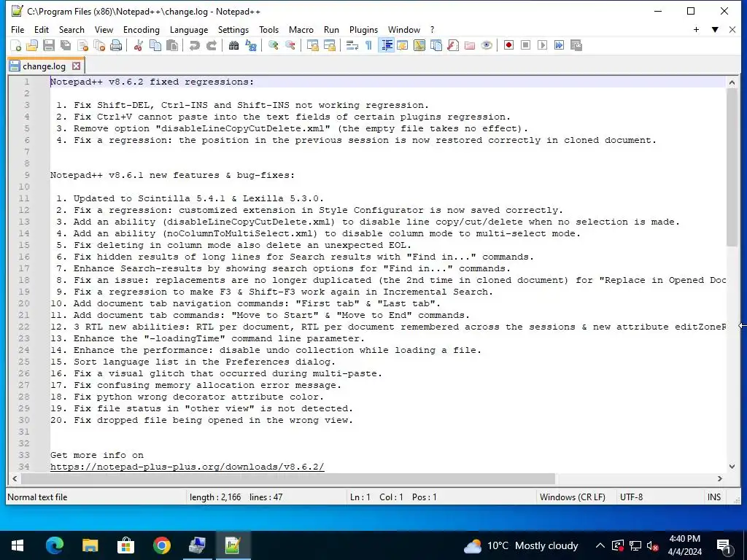
Task: Toggle the highlighted Indent Guide icon
Action: tap(387, 45)
